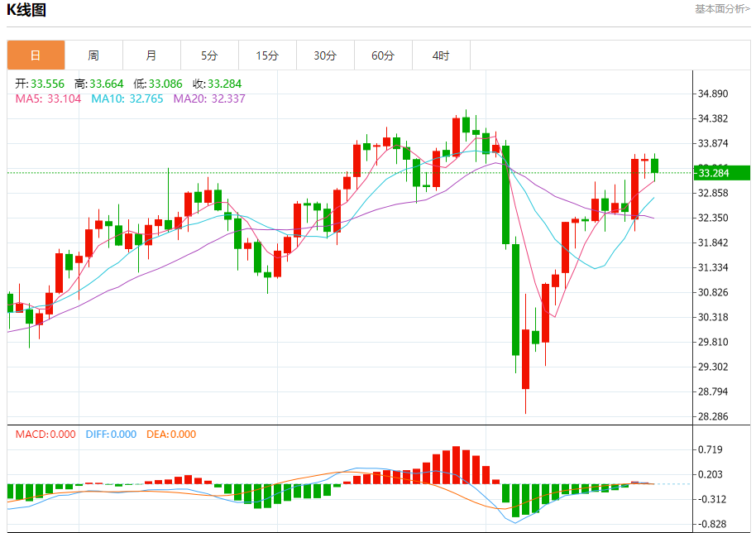
Task: Select the 日 daily chart tab
Action: pos(36,55)
